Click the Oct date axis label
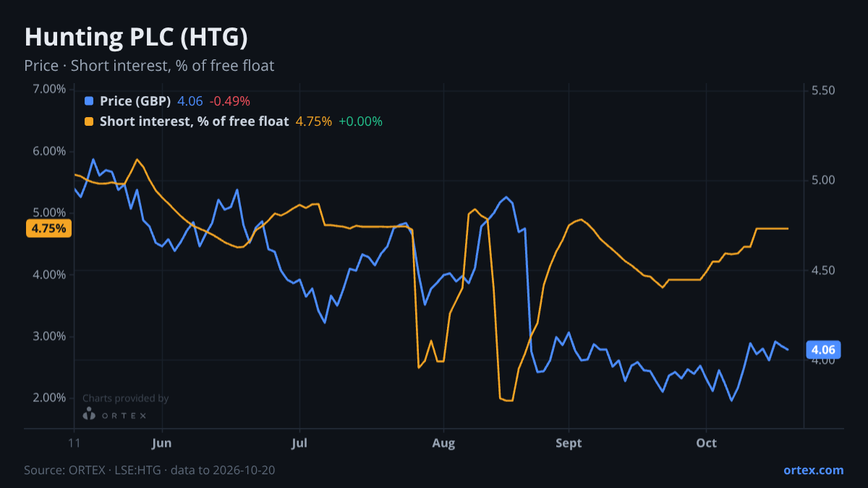The height and width of the screenshot is (488, 868). pos(706,443)
